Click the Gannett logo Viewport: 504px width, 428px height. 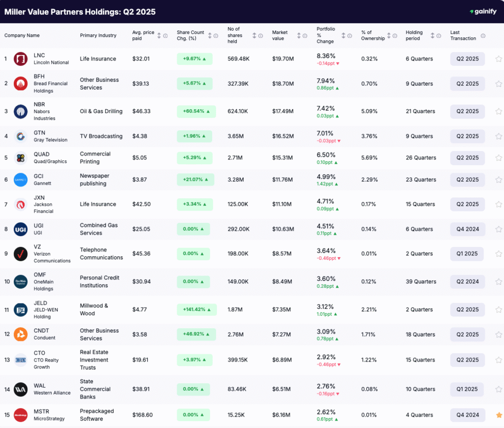21,180
